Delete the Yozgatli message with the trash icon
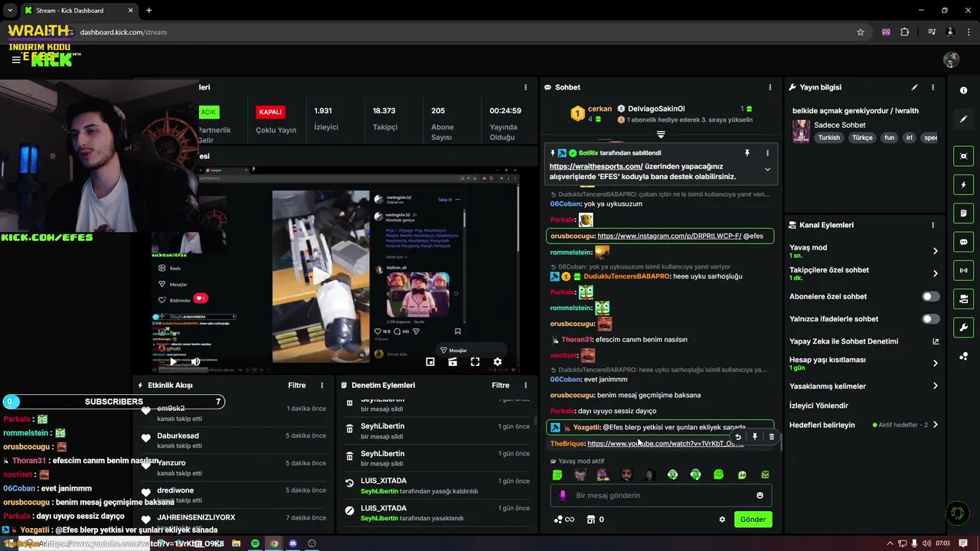 [x=771, y=437]
